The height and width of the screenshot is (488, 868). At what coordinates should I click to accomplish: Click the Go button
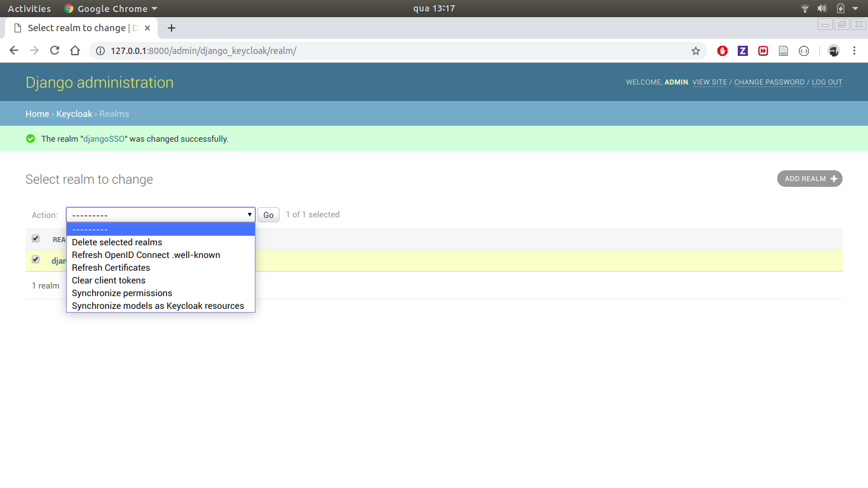click(268, 215)
